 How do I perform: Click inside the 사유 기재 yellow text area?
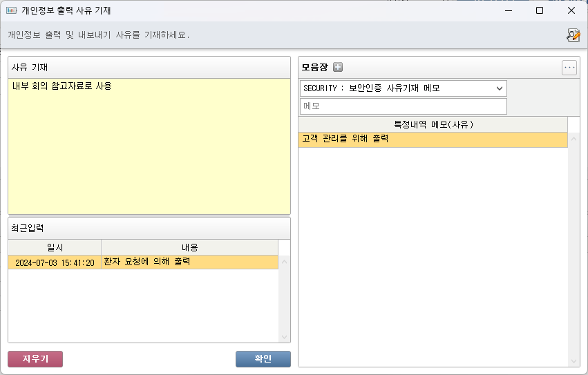pos(149,145)
